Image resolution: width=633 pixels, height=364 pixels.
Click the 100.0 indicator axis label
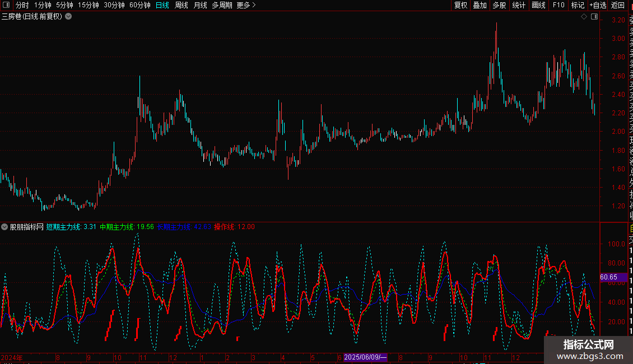[x=616, y=244]
